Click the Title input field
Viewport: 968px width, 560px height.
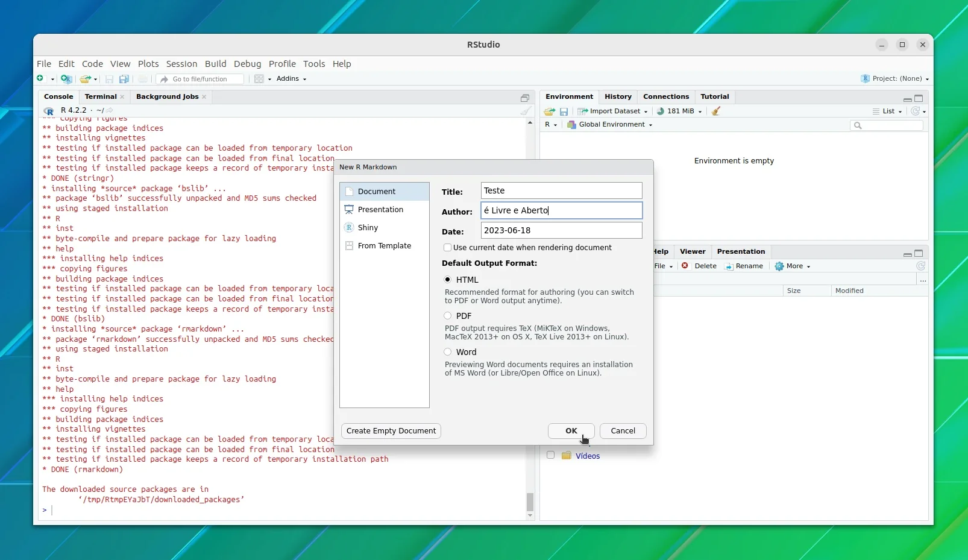[562, 190]
